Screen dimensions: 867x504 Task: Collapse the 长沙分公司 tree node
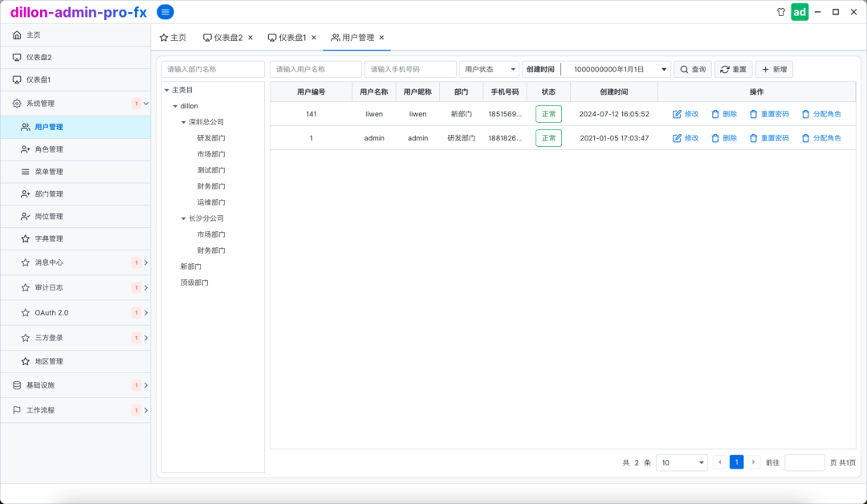point(183,218)
